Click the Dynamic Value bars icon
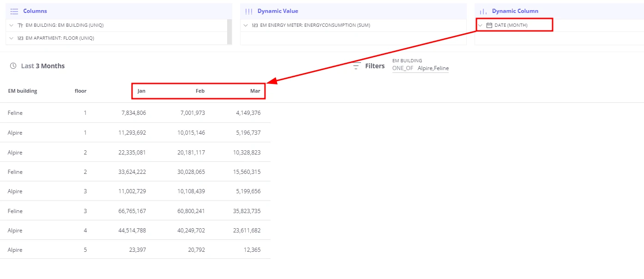 pos(249,11)
